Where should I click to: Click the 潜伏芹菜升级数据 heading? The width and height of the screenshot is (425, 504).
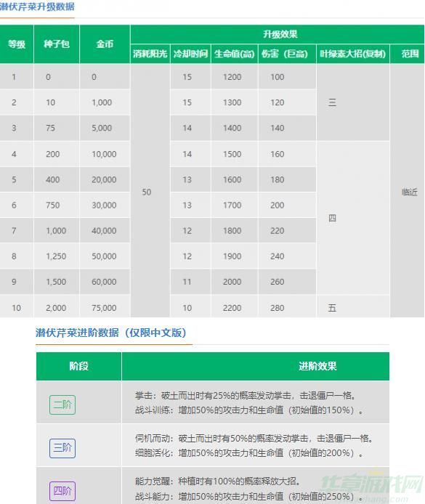click(37, 7)
